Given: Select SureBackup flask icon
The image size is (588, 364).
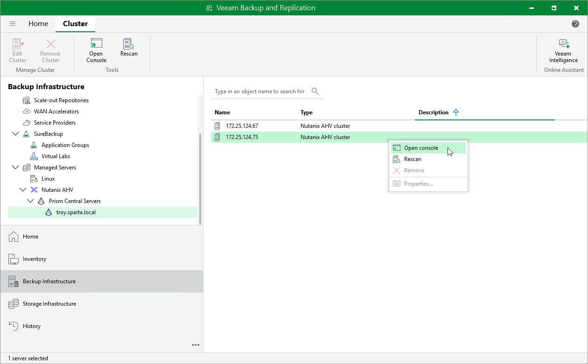Looking at the screenshot, I should pos(27,134).
